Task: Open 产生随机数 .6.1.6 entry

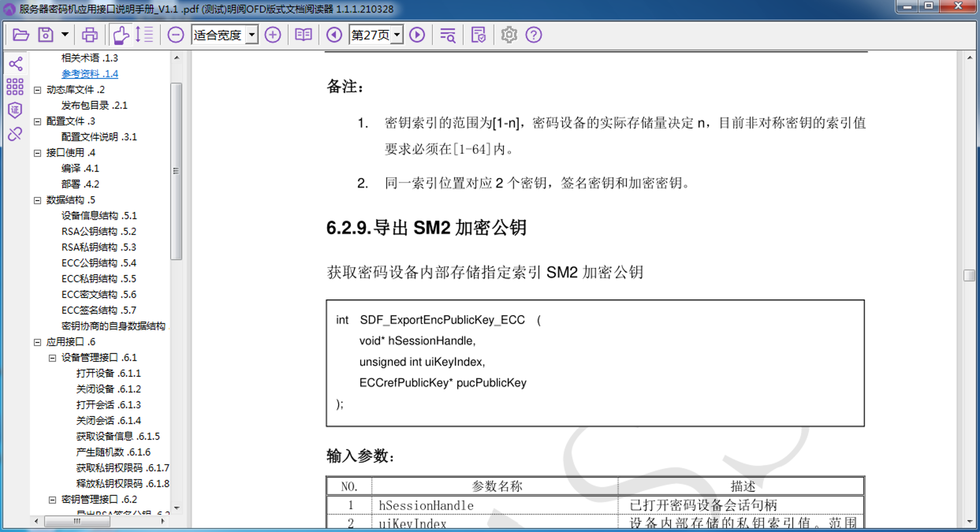Action: (x=113, y=452)
